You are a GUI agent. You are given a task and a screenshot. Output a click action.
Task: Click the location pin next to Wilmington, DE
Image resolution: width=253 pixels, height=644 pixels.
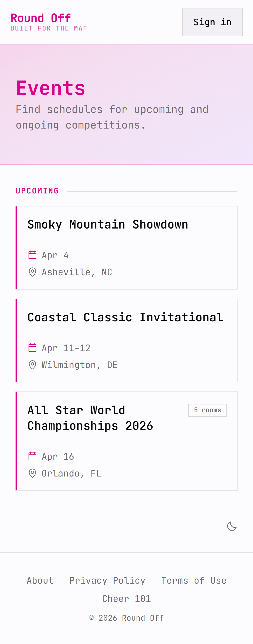tap(32, 365)
